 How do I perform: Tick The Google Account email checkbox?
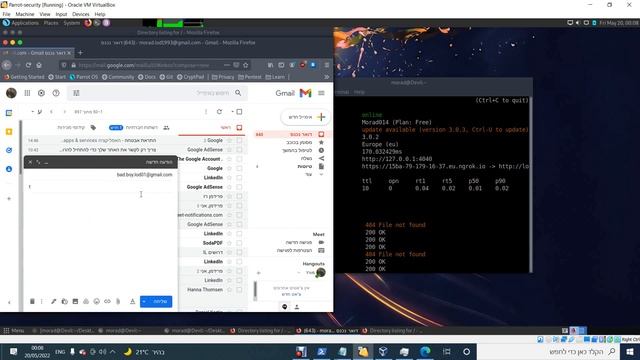pos(239,159)
